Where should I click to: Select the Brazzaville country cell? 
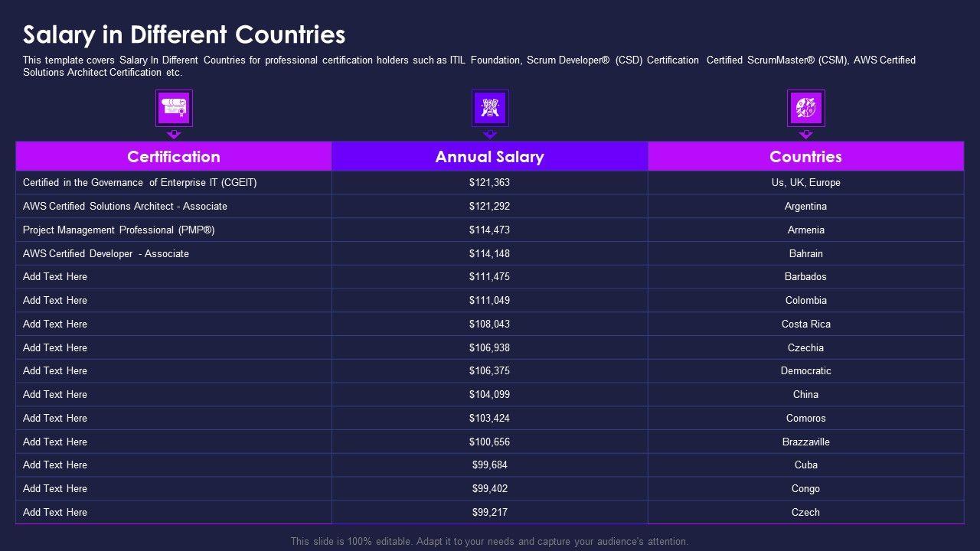pyautogui.click(x=806, y=442)
